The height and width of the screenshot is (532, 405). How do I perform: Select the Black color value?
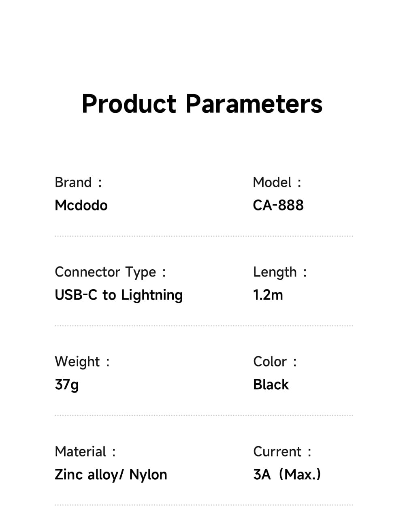pyautogui.click(x=271, y=385)
